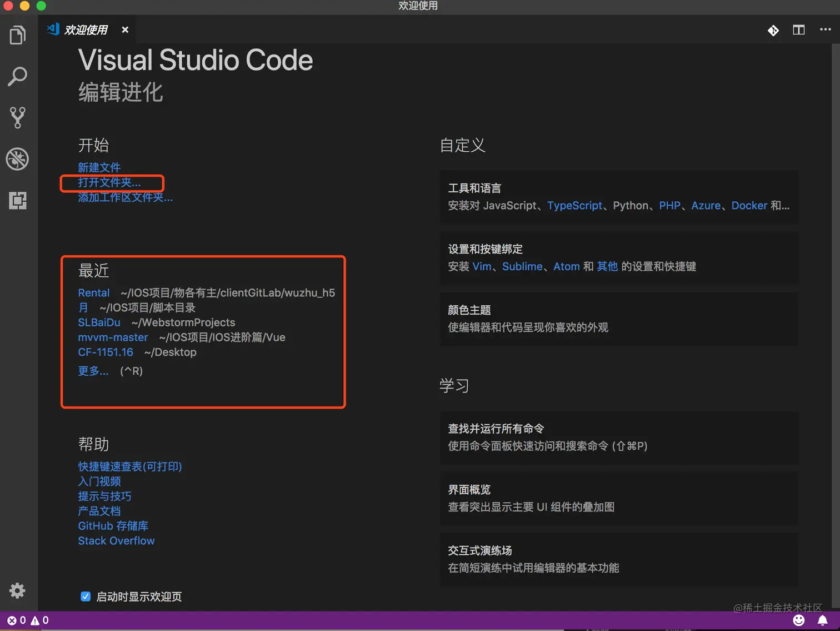Open the recent mvvm-master project
840x631 pixels.
113,337
